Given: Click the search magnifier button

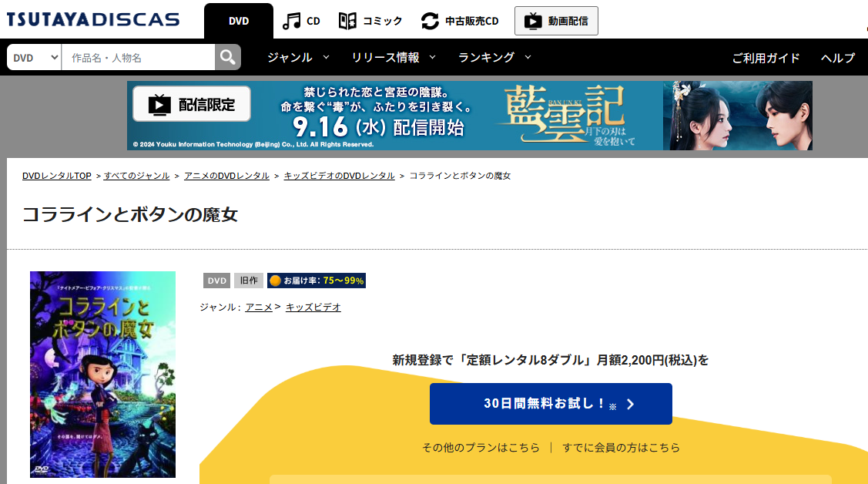Looking at the screenshot, I should (x=227, y=57).
